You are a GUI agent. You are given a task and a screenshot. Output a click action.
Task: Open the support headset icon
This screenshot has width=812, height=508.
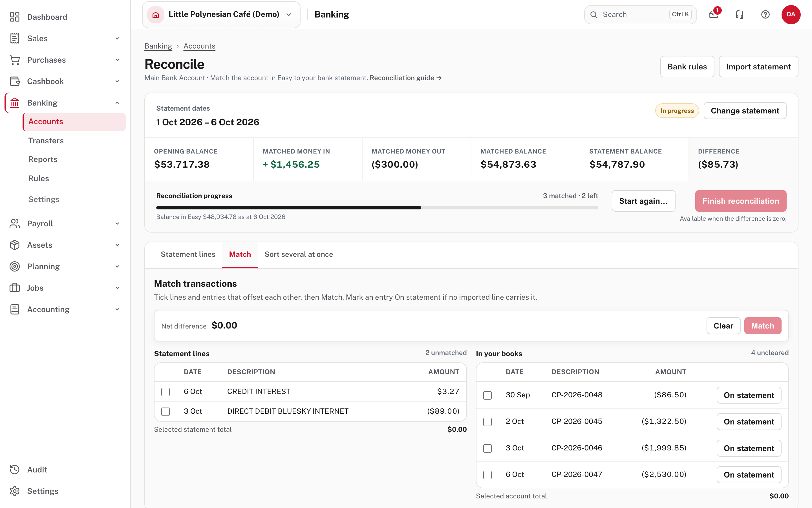740,14
